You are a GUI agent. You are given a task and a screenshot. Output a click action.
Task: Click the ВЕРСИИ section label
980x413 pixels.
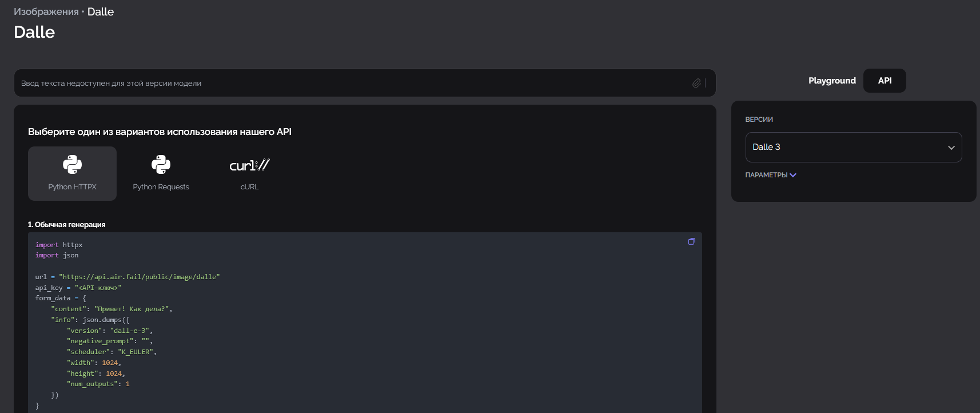coord(759,120)
